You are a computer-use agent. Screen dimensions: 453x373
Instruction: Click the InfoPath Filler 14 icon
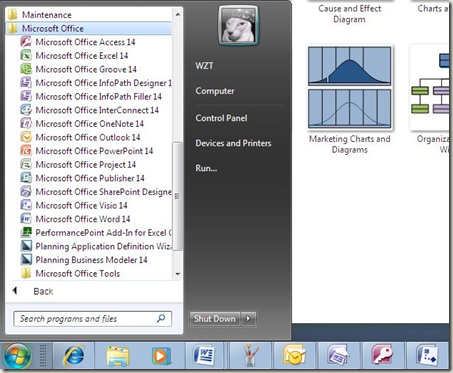(26, 96)
